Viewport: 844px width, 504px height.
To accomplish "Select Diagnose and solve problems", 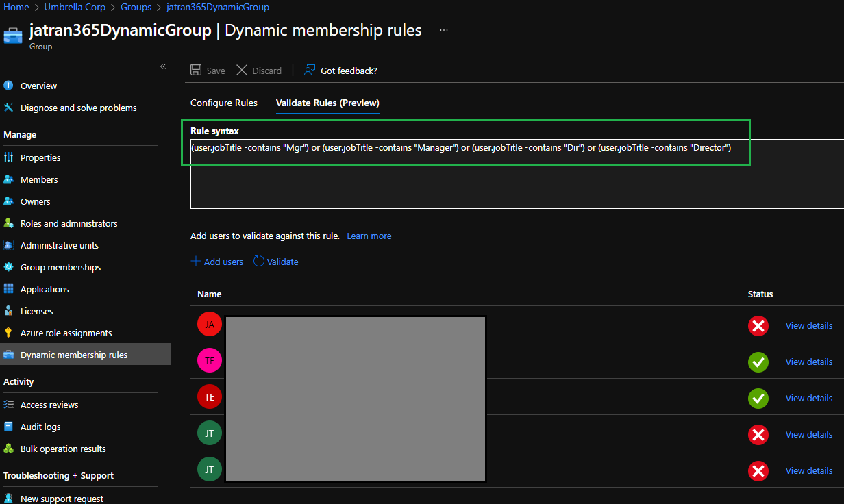I will tap(77, 108).
